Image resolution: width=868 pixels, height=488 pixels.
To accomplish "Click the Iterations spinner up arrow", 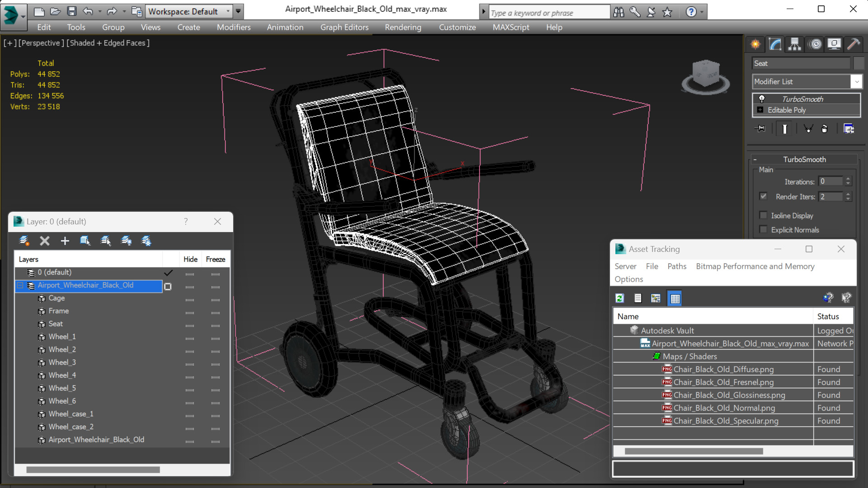I will 848,179.
